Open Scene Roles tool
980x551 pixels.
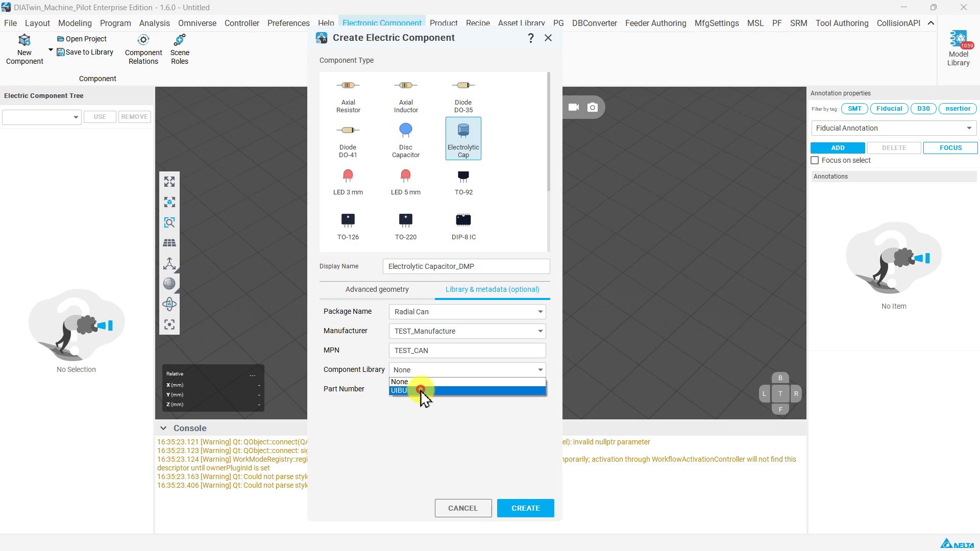(180, 49)
